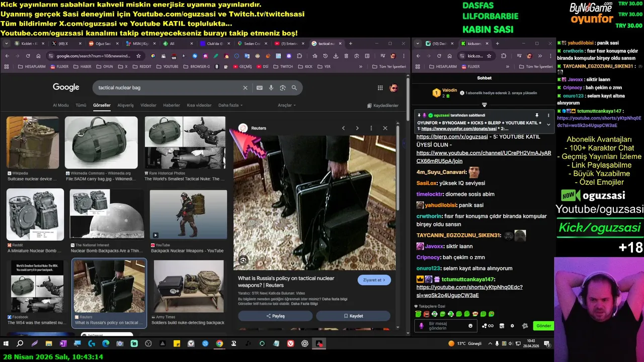Viewport: 644px width, 362px height.
Task: Search inside image with lens overlay icon
Action: [x=243, y=260]
